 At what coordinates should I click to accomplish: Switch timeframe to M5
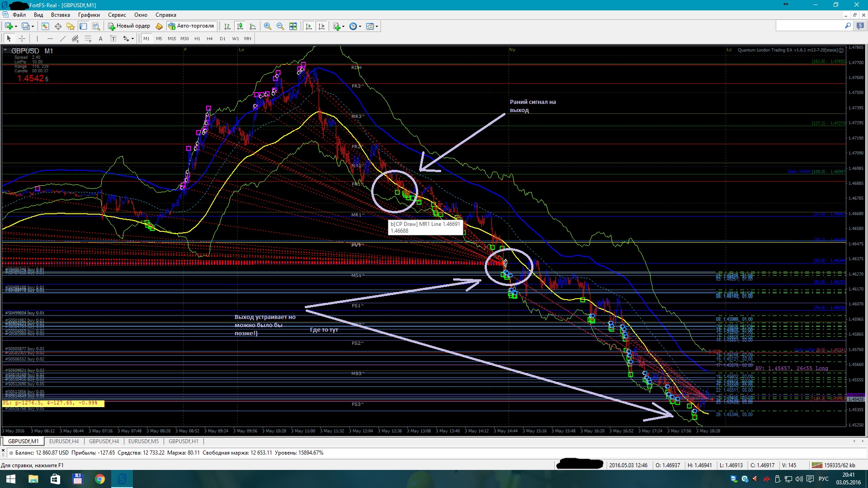(x=159, y=39)
